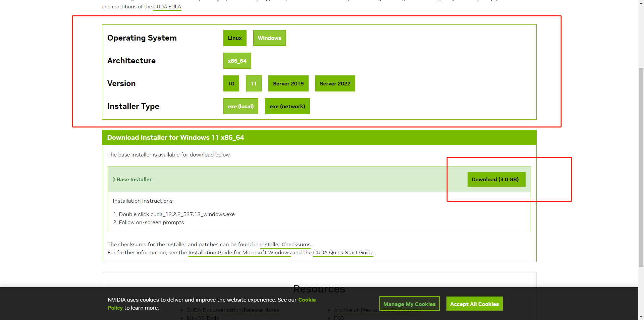Click the 'Download Installer for Windows 11 x86_64' header

click(x=175, y=137)
